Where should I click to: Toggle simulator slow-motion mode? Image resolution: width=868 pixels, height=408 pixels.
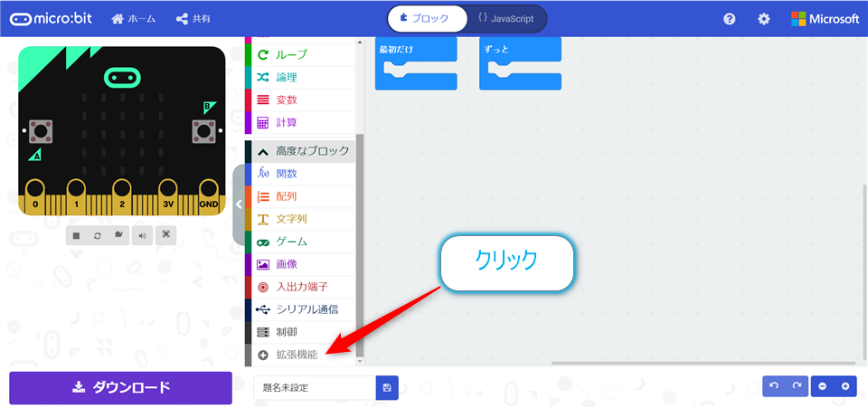[x=118, y=235]
